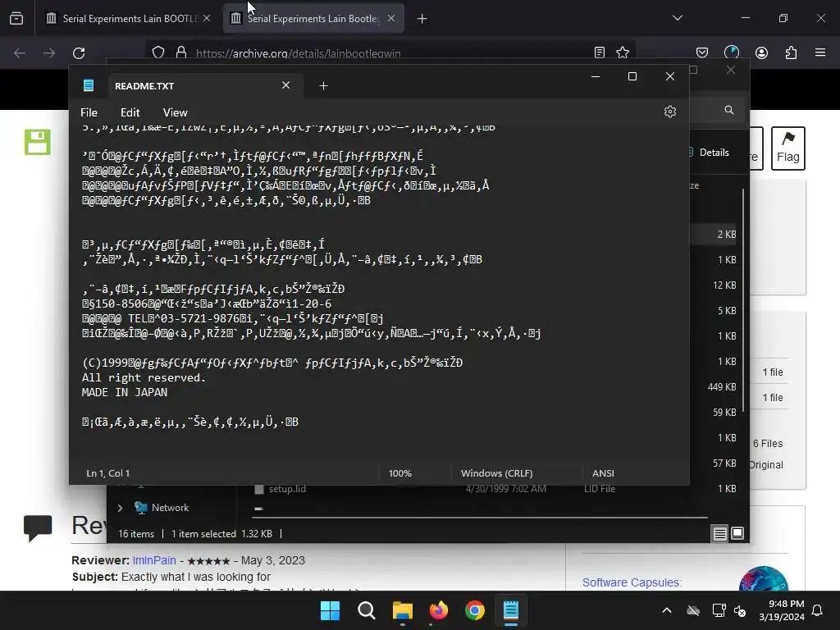This screenshot has width=840, height=630.
Task: Click the green floppy disk software icon
Action: tap(38, 142)
